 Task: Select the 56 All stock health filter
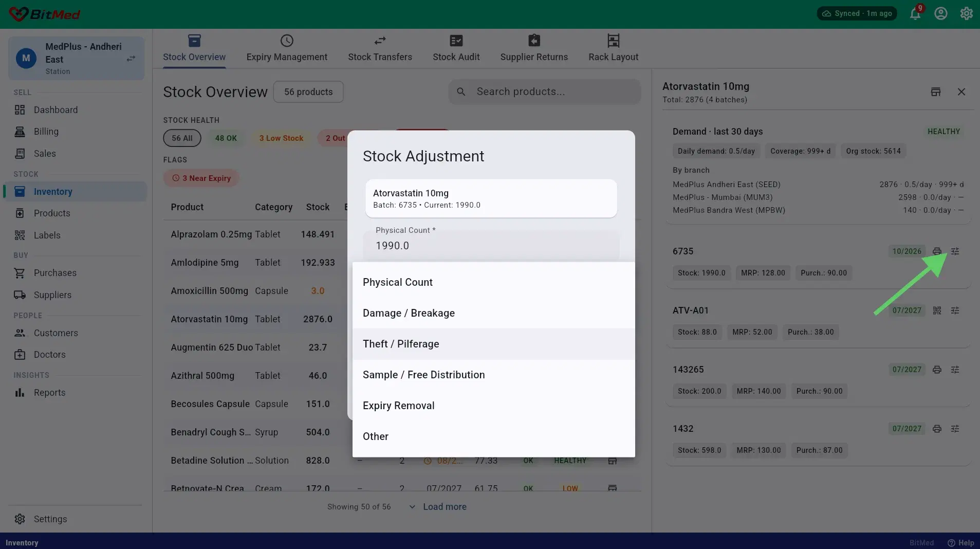tap(182, 138)
